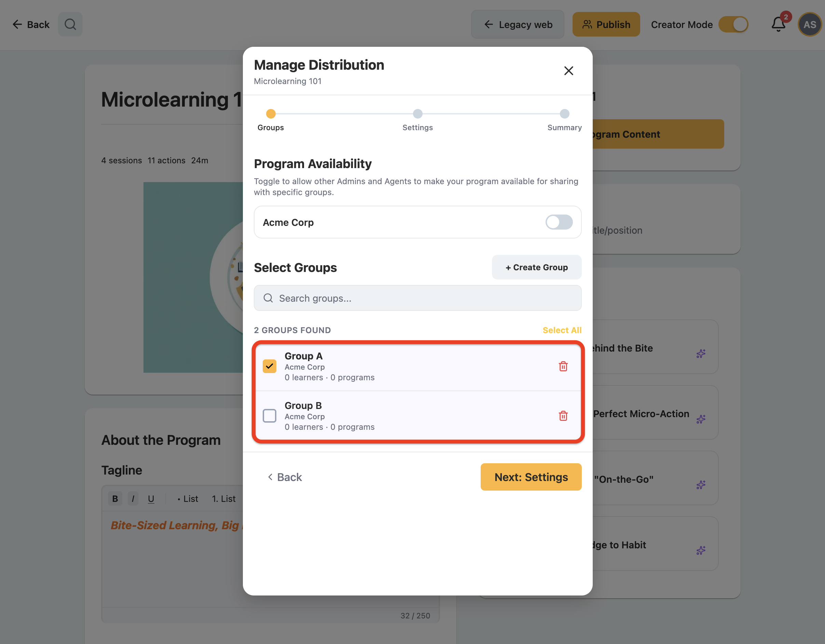Click sparkle icon next to Behind the Bite
This screenshot has width=825, height=644.
pos(701,354)
